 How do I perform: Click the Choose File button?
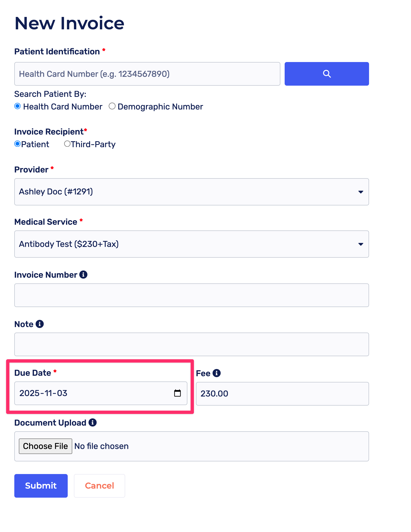coord(45,446)
